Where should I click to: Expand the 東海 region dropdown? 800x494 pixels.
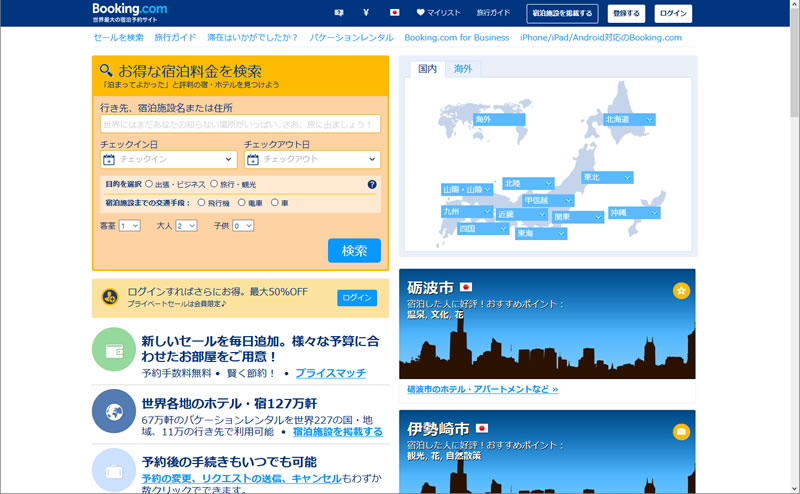(x=541, y=233)
